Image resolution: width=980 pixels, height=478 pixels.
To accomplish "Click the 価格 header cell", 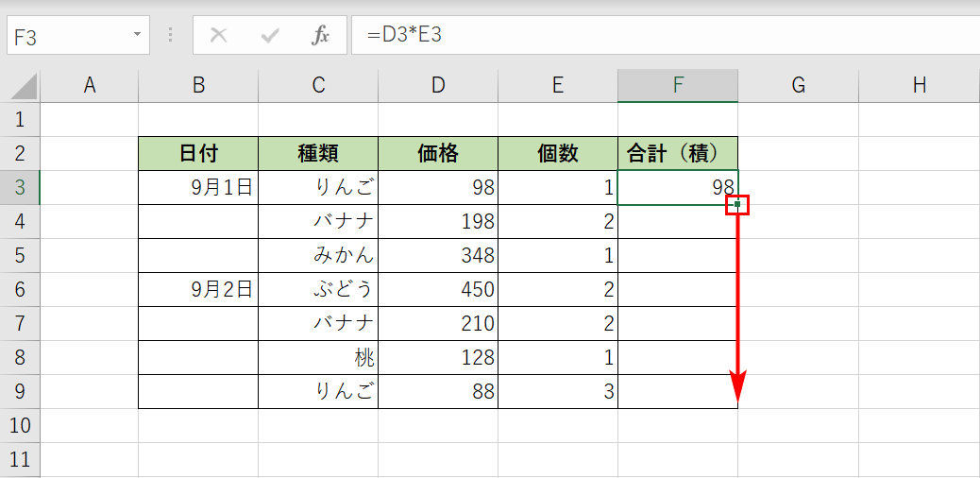I will tap(438, 153).
